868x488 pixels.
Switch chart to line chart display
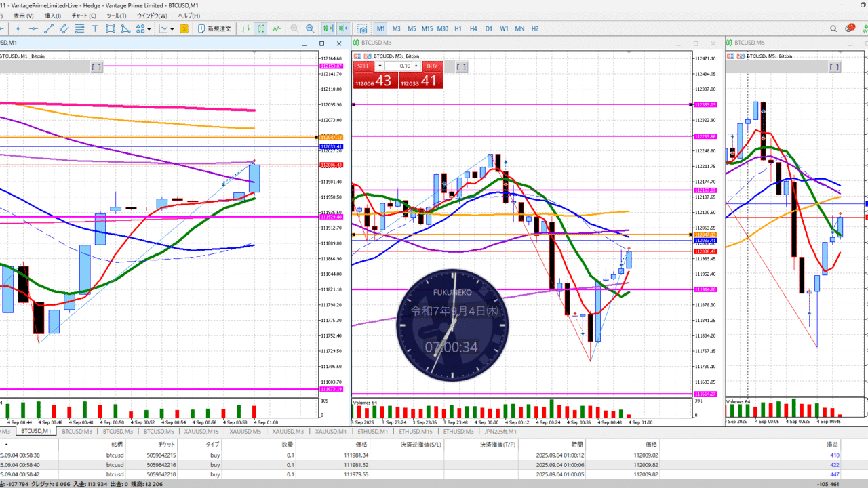(277, 28)
